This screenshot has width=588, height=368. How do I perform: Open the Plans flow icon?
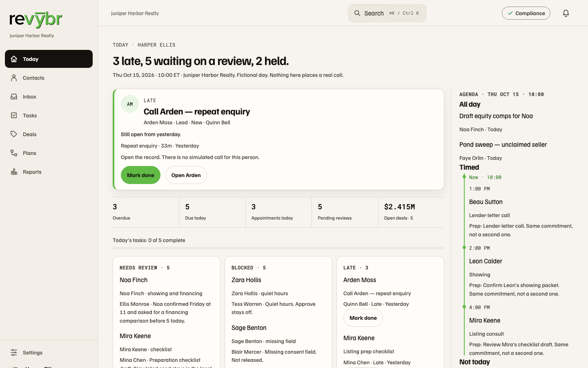point(14,153)
